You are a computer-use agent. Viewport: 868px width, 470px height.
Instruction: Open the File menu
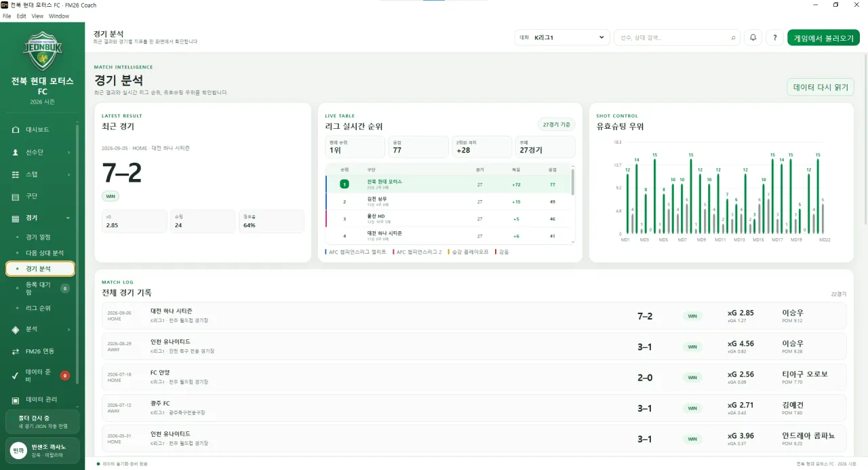pyautogui.click(x=7, y=16)
